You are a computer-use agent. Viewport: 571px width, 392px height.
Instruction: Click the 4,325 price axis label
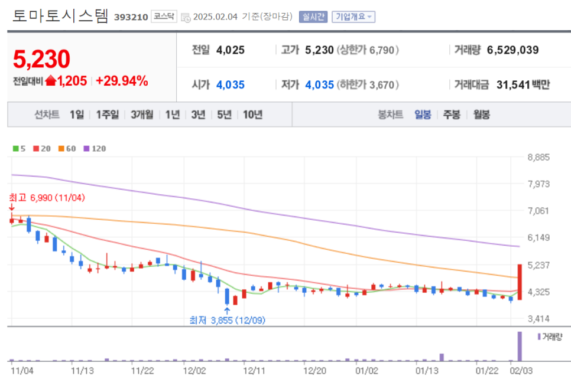(x=538, y=292)
